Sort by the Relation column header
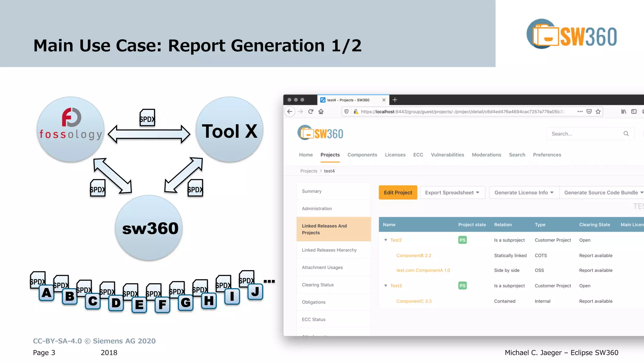 [503, 225]
